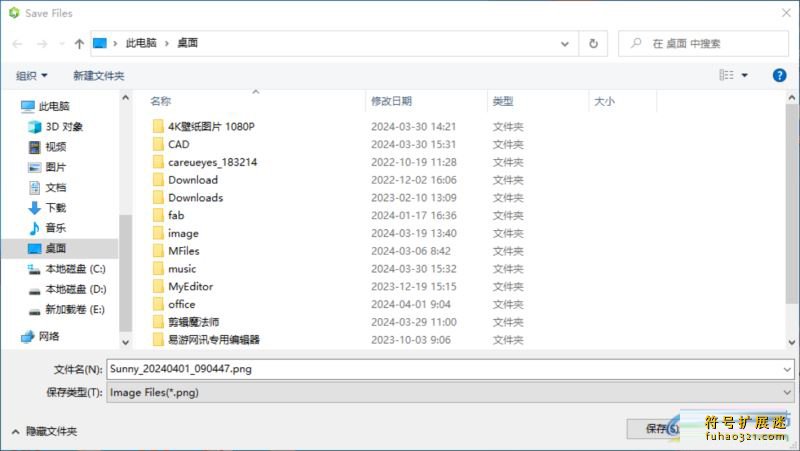Image resolution: width=800 pixels, height=451 pixels.
Task: Expand the 文件名 filename dropdown arrow
Action: point(787,369)
